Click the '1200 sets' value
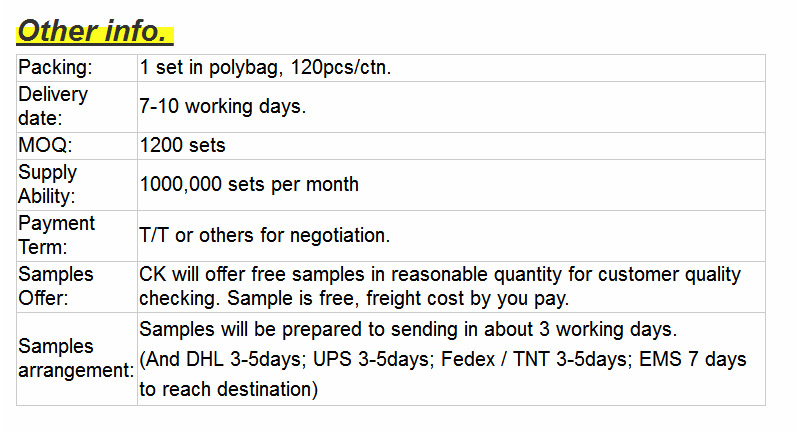 (182, 145)
